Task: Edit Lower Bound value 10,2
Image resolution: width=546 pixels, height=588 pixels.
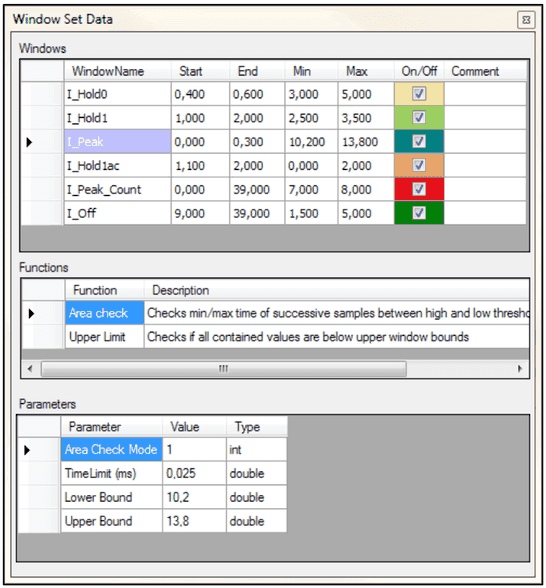Action: pos(194,497)
